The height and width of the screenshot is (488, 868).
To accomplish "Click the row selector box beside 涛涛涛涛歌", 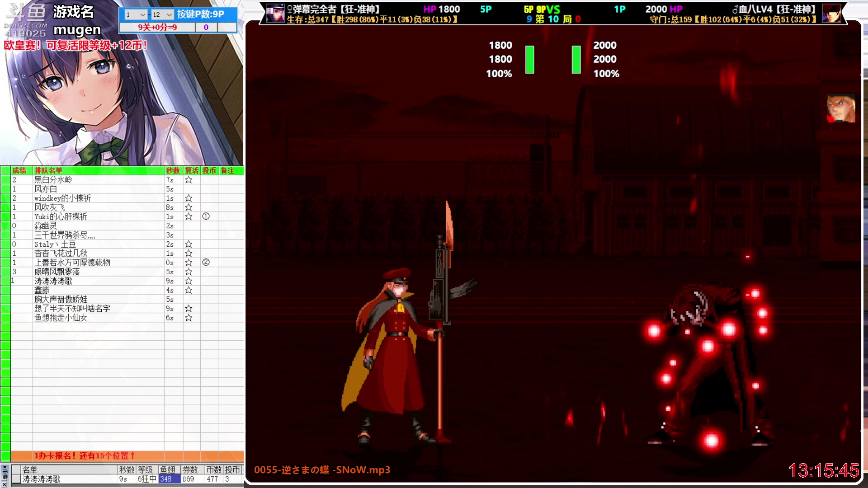I will [16, 479].
